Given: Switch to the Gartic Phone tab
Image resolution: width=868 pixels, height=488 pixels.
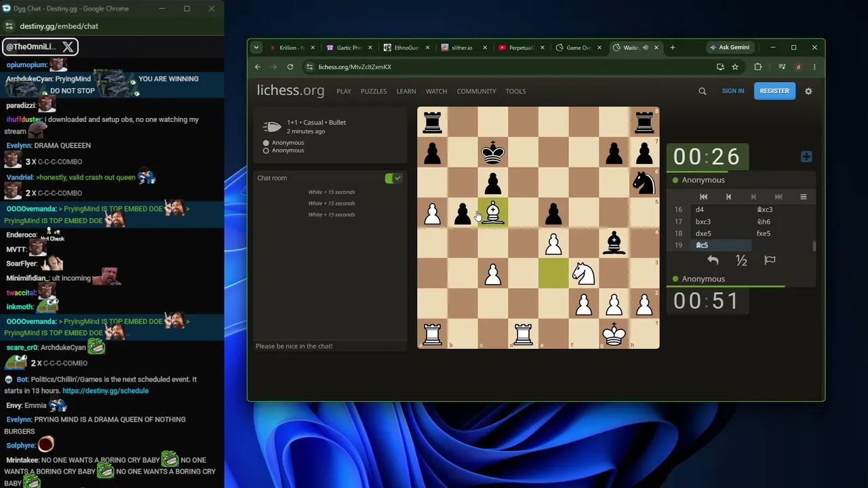Looking at the screenshot, I should [349, 47].
